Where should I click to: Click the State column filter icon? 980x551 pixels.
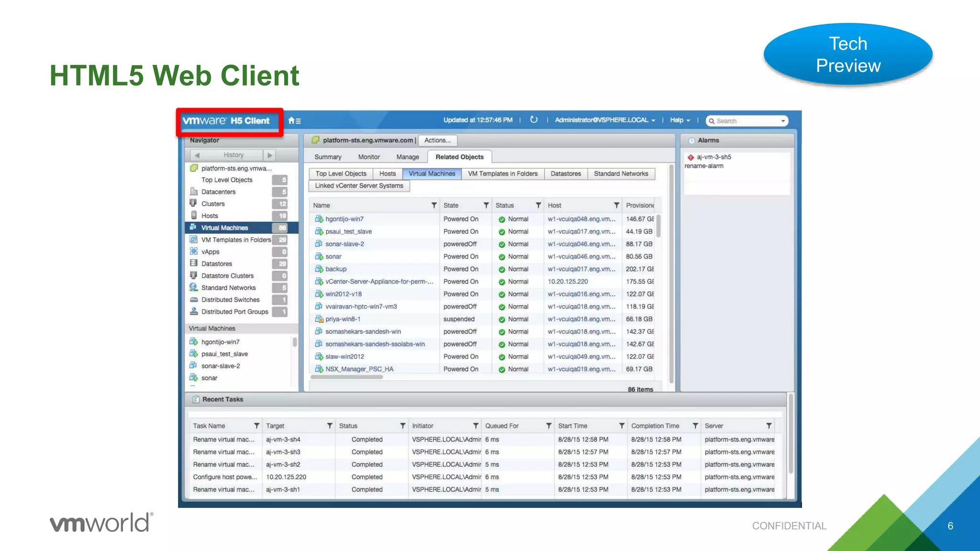point(486,205)
